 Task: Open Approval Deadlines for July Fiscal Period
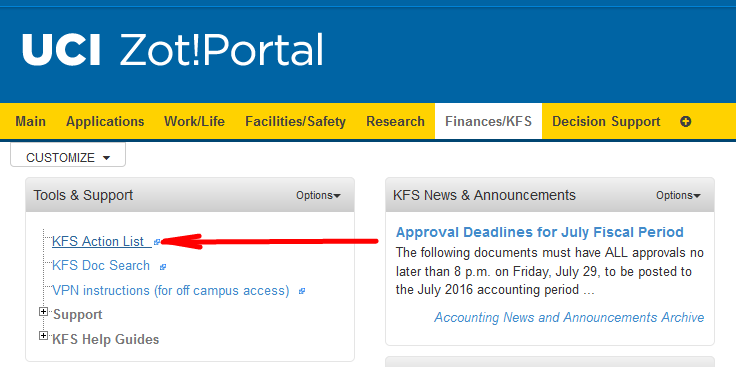point(540,232)
